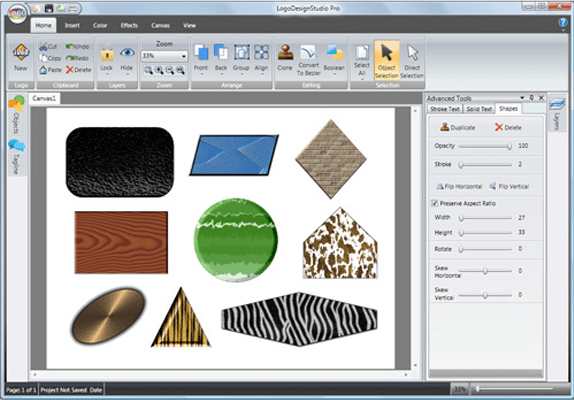Open the round application logo menu
Viewport: 574px width, 400px height.
17,13
